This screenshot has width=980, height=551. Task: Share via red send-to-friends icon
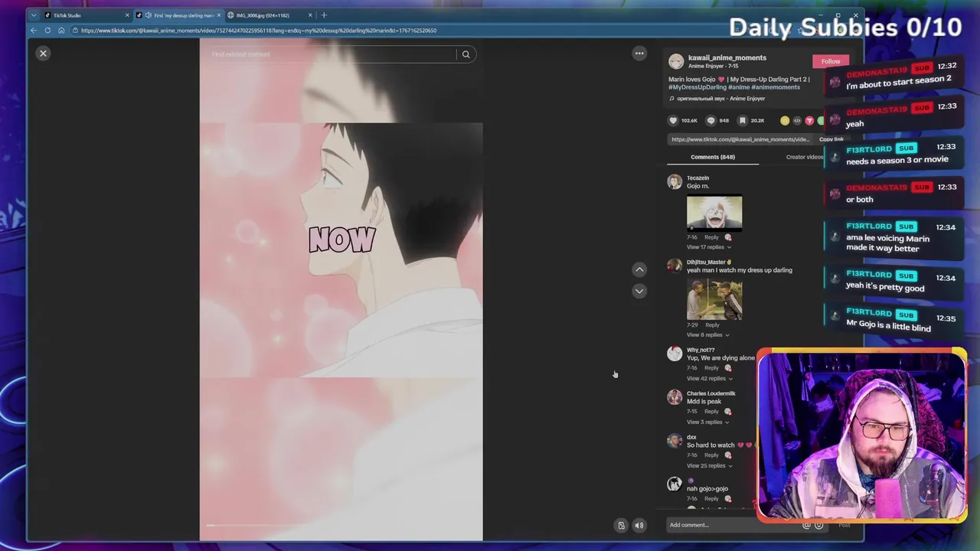[x=809, y=120]
